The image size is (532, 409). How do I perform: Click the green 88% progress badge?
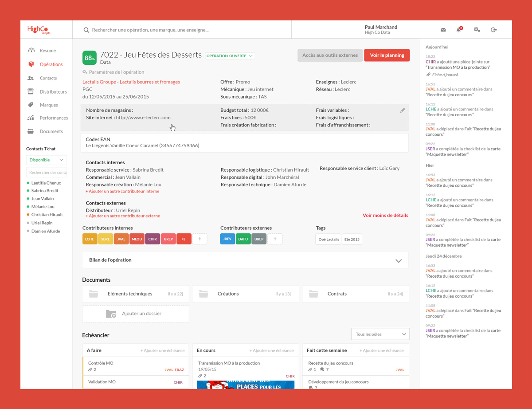click(x=90, y=58)
